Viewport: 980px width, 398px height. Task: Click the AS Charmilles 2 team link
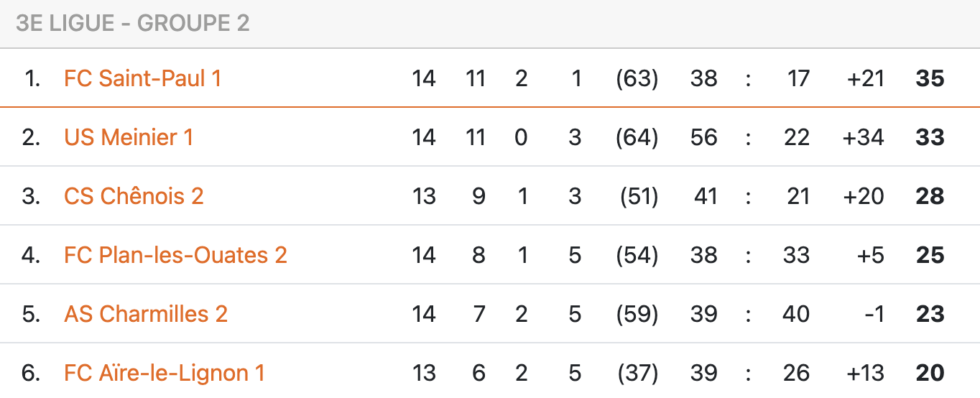146,314
